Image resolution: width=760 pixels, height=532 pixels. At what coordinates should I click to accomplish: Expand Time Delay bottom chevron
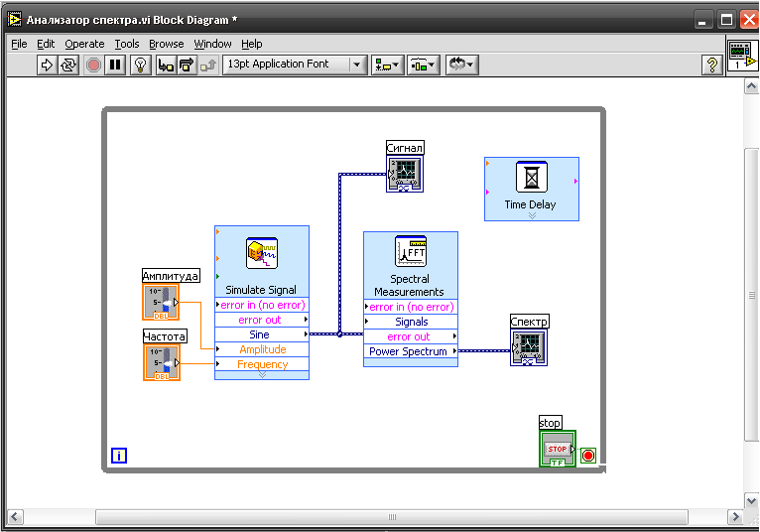(x=532, y=215)
